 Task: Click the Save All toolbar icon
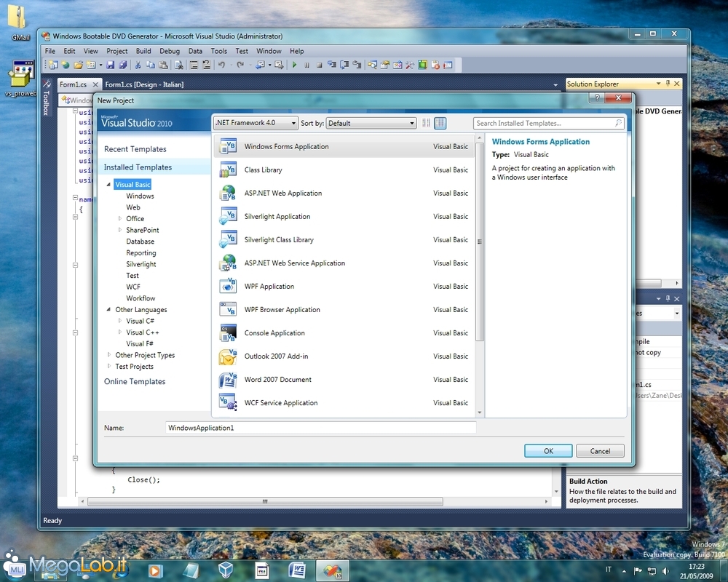(x=123, y=65)
